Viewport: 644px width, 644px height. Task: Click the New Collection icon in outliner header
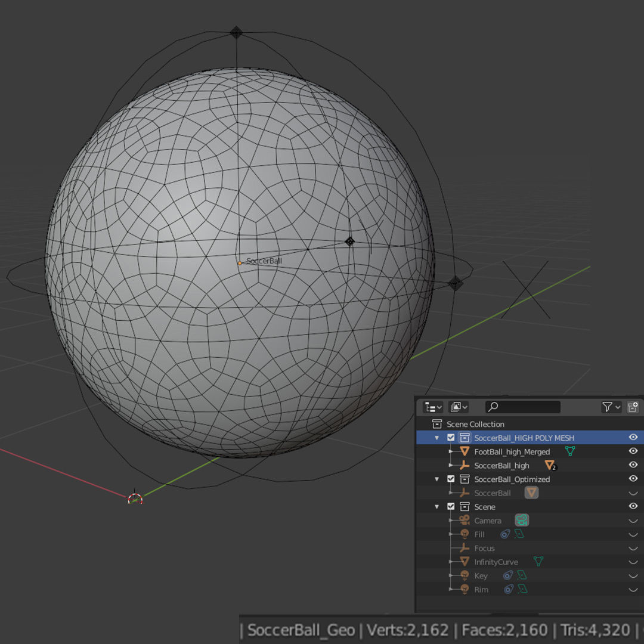click(633, 407)
